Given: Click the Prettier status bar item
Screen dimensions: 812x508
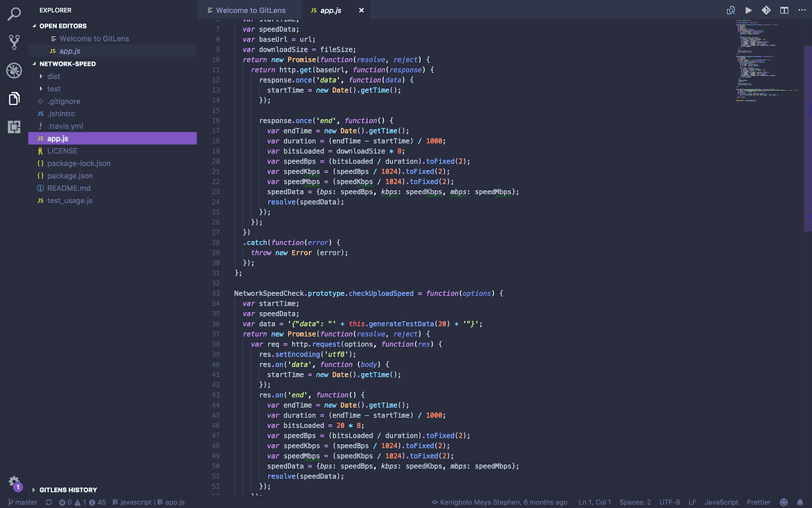Looking at the screenshot, I should tap(758, 502).
